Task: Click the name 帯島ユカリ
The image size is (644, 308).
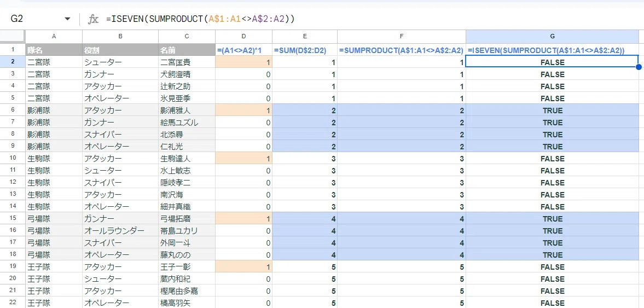Action: [x=179, y=231]
